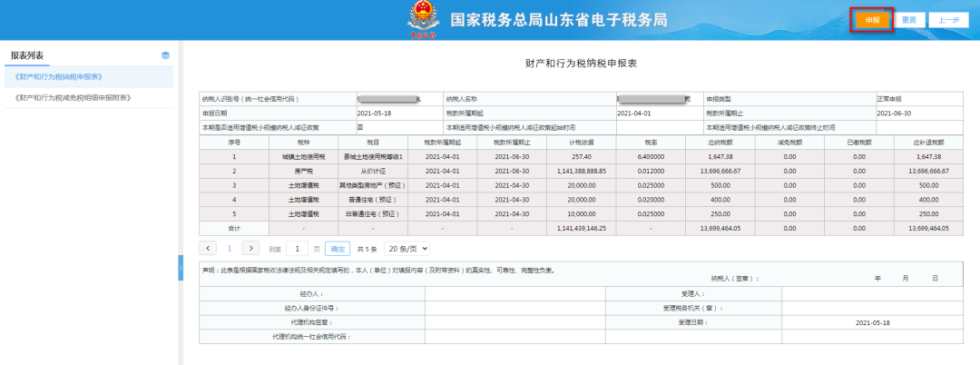
Task: Select the 报表列表 tab heading
Action: click(27, 55)
